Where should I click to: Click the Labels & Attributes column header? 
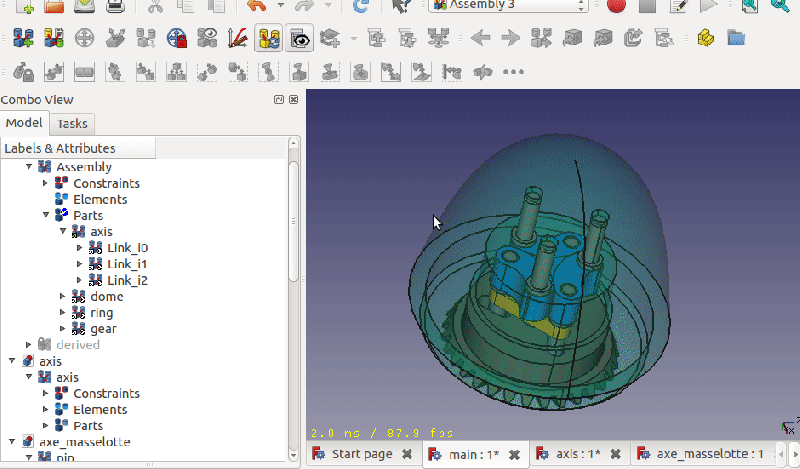(x=78, y=149)
